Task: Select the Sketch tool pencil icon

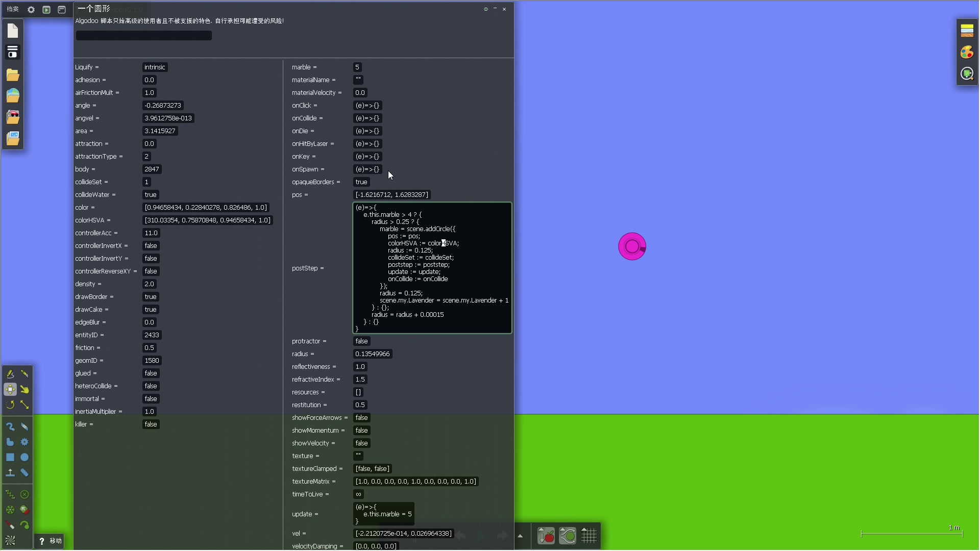Action: click(10, 374)
